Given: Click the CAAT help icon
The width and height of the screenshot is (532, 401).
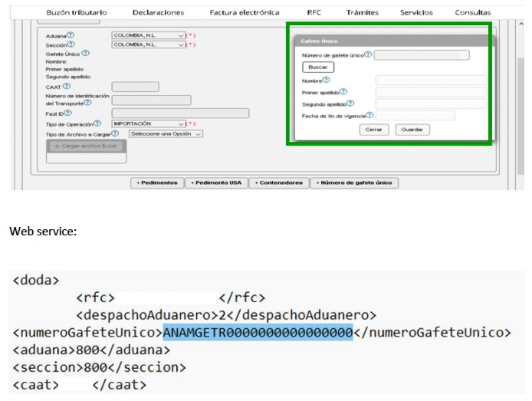Looking at the screenshot, I should [67, 87].
